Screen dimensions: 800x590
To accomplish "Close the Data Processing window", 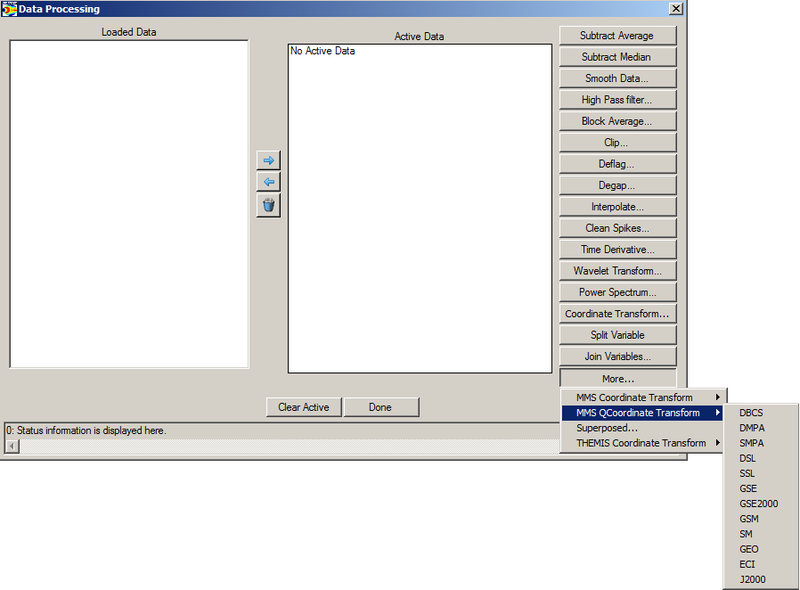I will coord(676,8).
